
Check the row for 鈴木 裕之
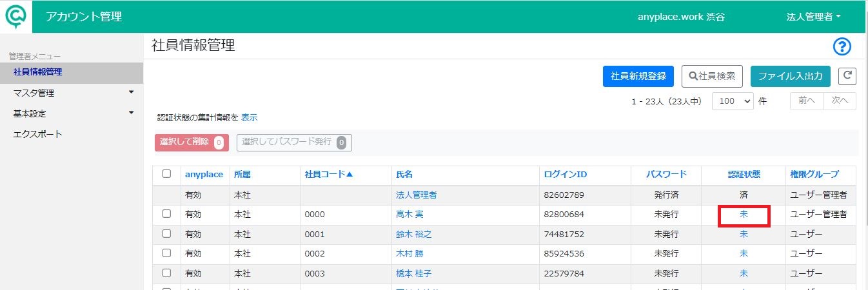pos(167,233)
